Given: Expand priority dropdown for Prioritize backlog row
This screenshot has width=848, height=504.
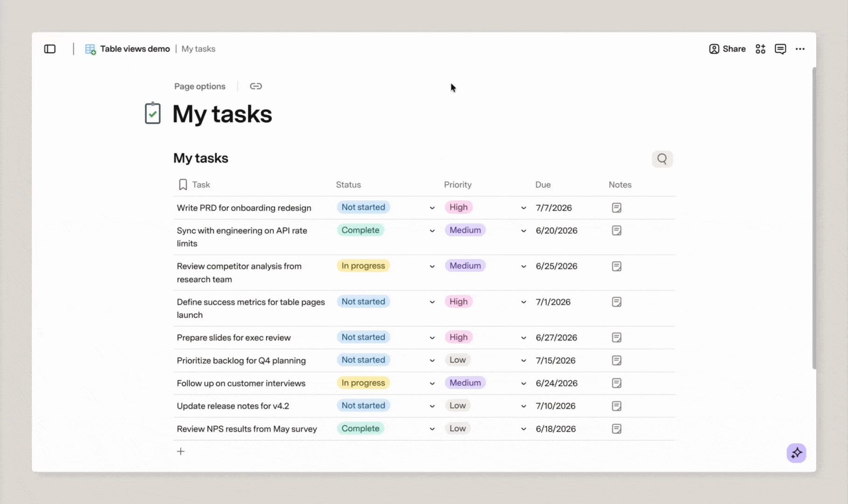Looking at the screenshot, I should point(523,361).
